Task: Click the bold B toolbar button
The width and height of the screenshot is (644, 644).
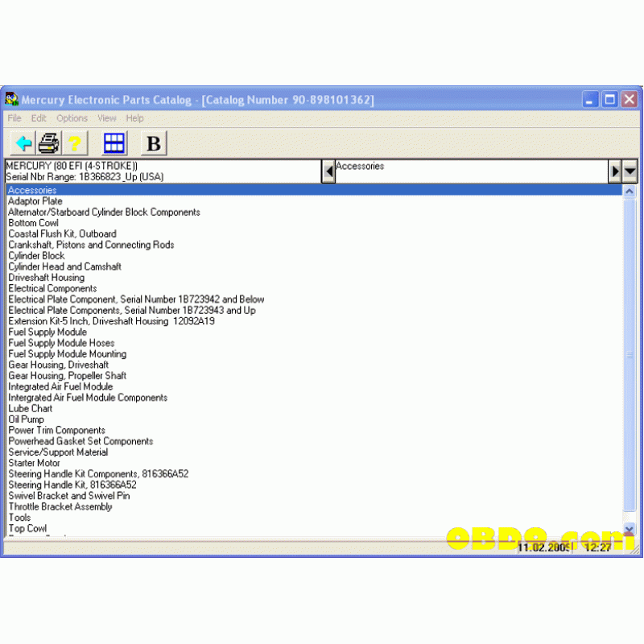Action: click(x=154, y=143)
